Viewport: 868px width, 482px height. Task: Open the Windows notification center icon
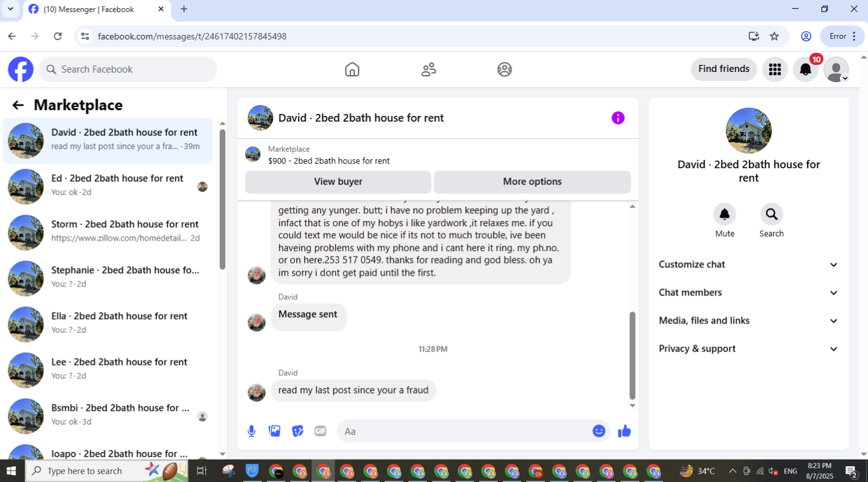[851, 471]
